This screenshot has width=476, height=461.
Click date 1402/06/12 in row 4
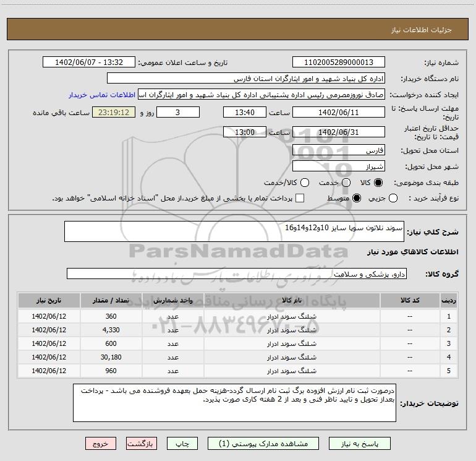click(49, 357)
